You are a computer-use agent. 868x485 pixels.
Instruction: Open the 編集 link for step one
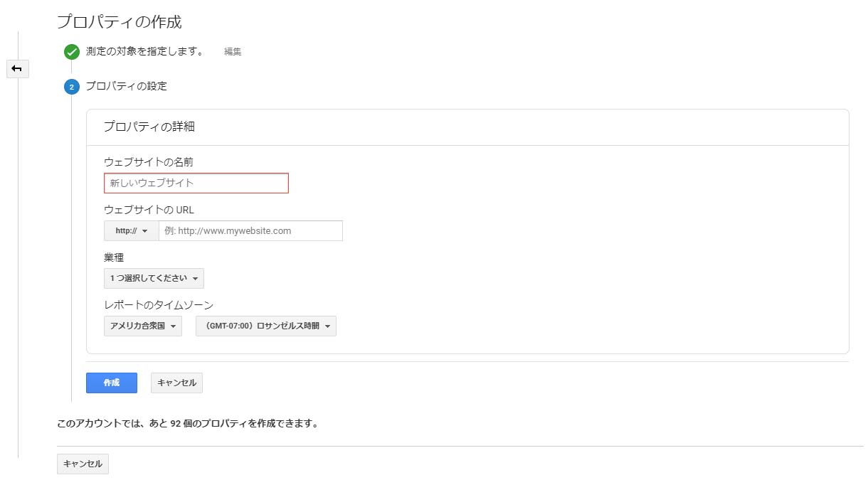click(233, 52)
